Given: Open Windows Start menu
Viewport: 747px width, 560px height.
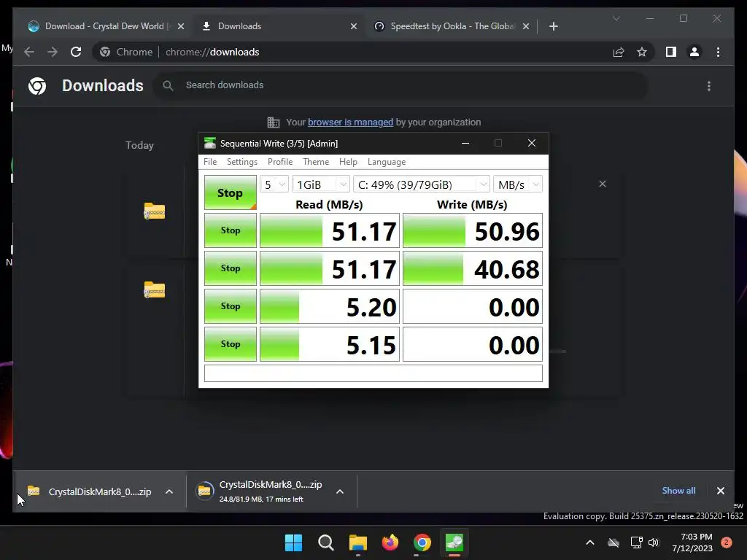Looking at the screenshot, I should (x=293, y=542).
